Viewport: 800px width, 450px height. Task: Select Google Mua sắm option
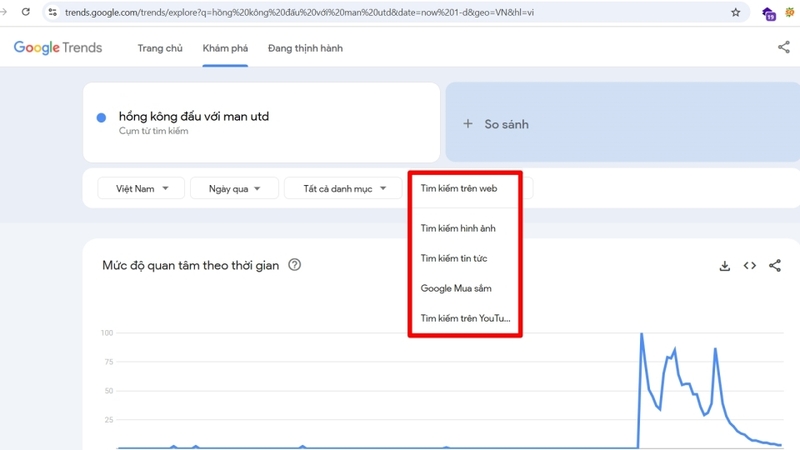pyautogui.click(x=456, y=288)
